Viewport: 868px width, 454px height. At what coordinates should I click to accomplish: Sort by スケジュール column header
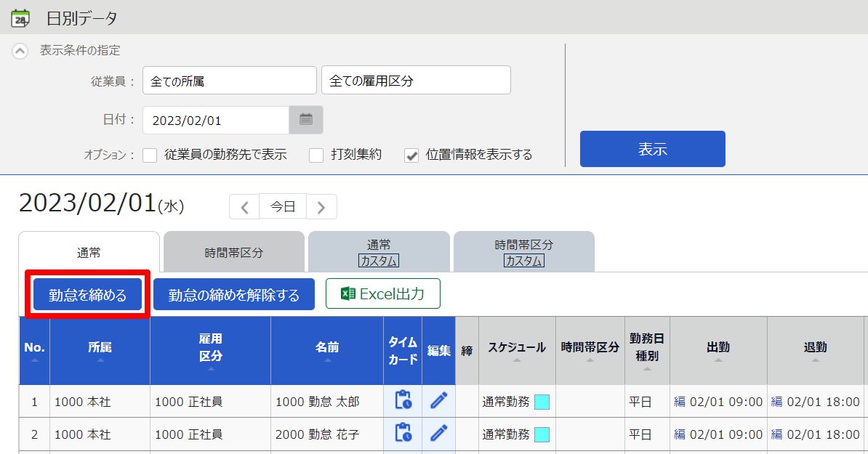click(x=517, y=351)
